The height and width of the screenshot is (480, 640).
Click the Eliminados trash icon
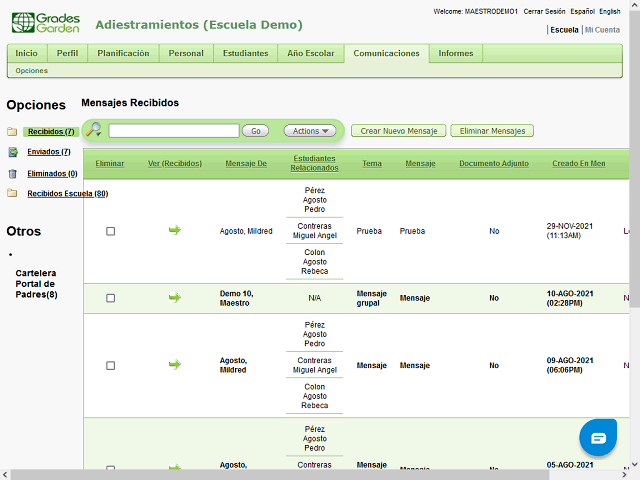point(12,173)
